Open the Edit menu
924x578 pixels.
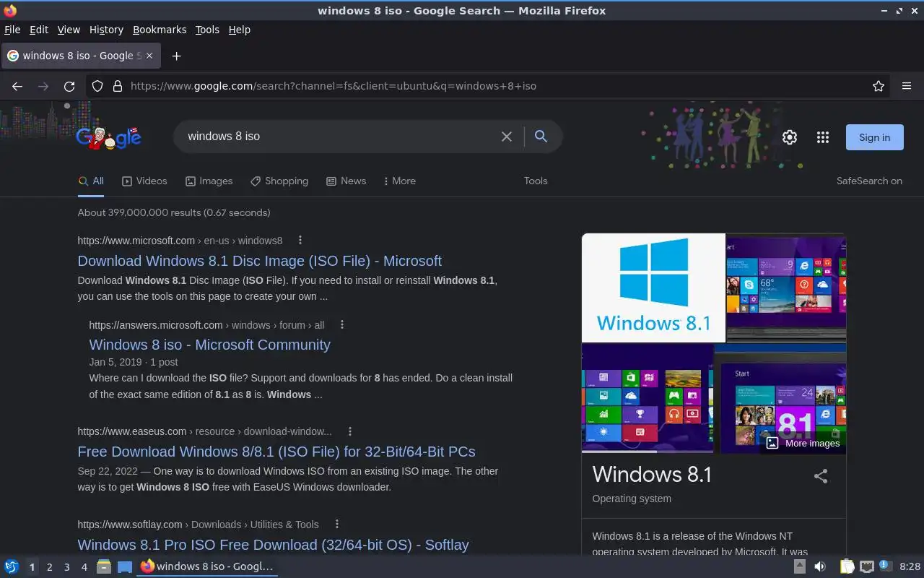click(39, 30)
